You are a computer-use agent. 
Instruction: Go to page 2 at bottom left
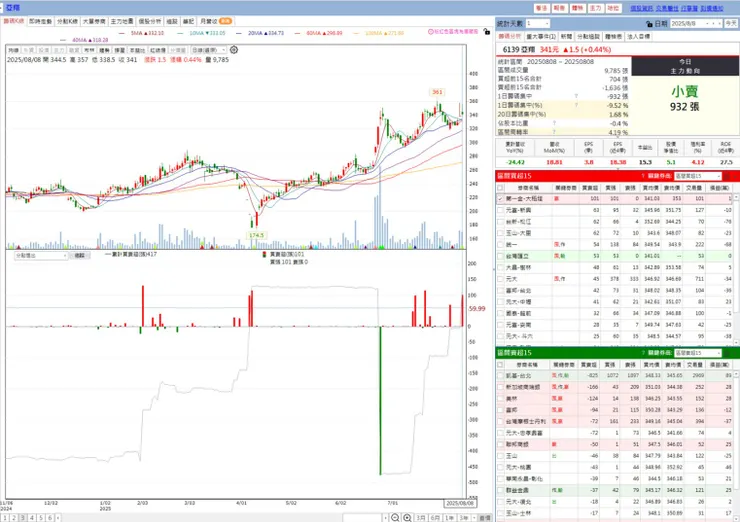(x=14, y=518)
